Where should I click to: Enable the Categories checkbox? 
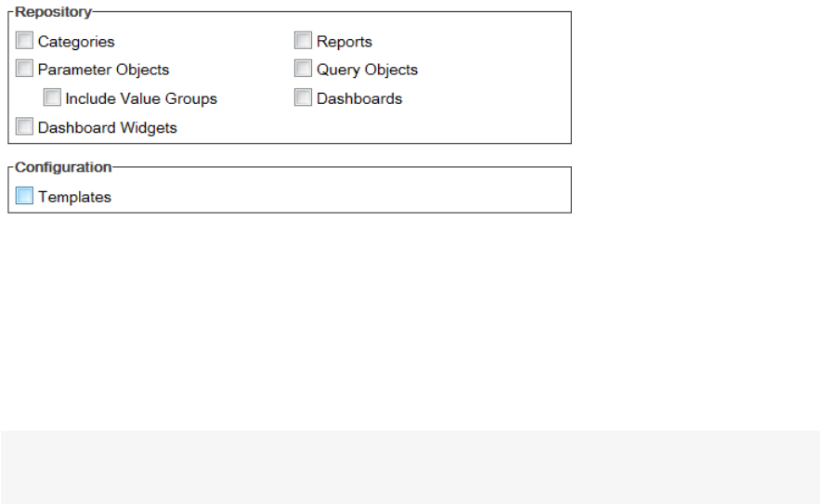point(24,41)
